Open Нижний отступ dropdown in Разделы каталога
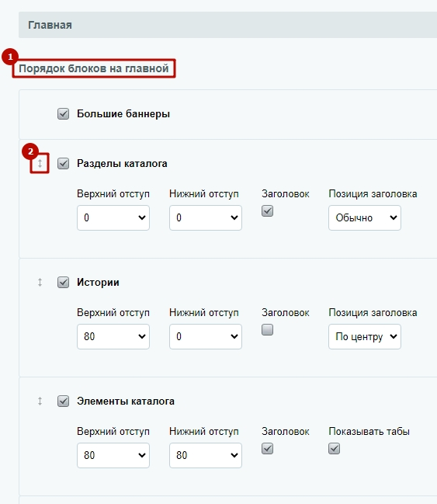Viewport: 437px width, 504px height. click(x=206, y=217)
